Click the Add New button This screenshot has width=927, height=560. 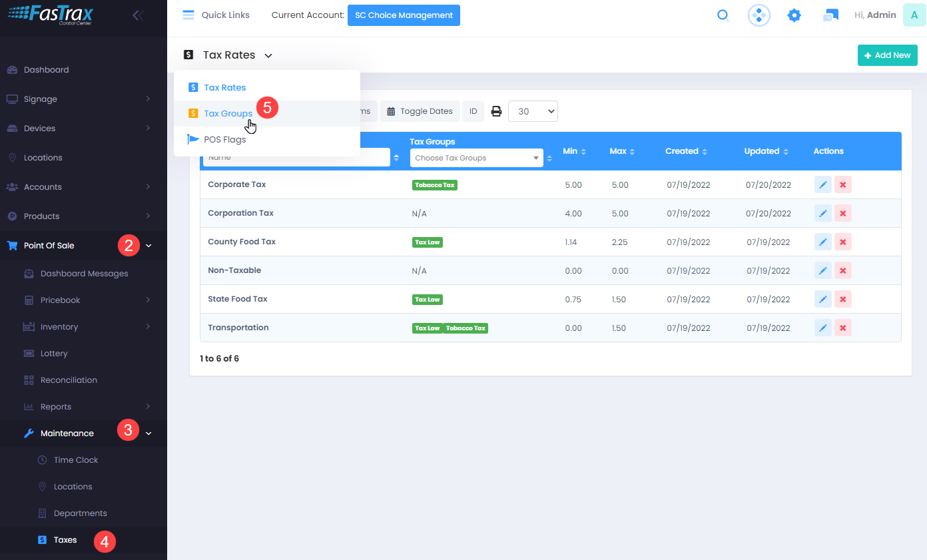(887, 55)
